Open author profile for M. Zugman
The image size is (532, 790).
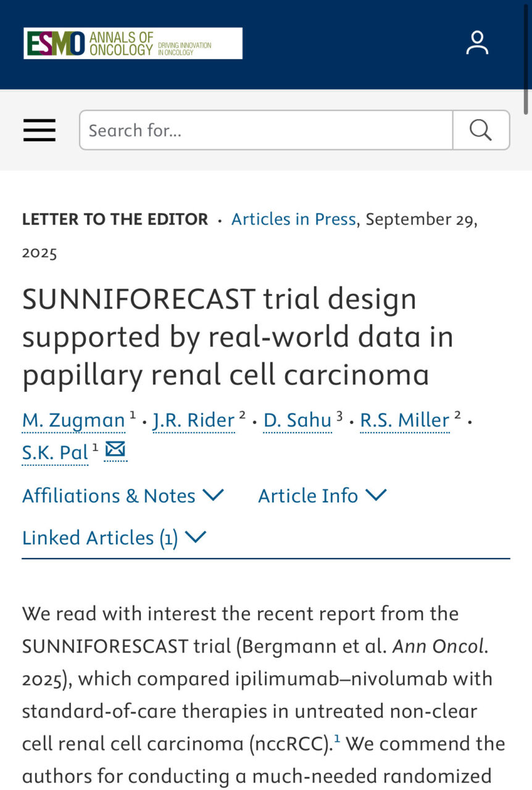click(73, 420)
